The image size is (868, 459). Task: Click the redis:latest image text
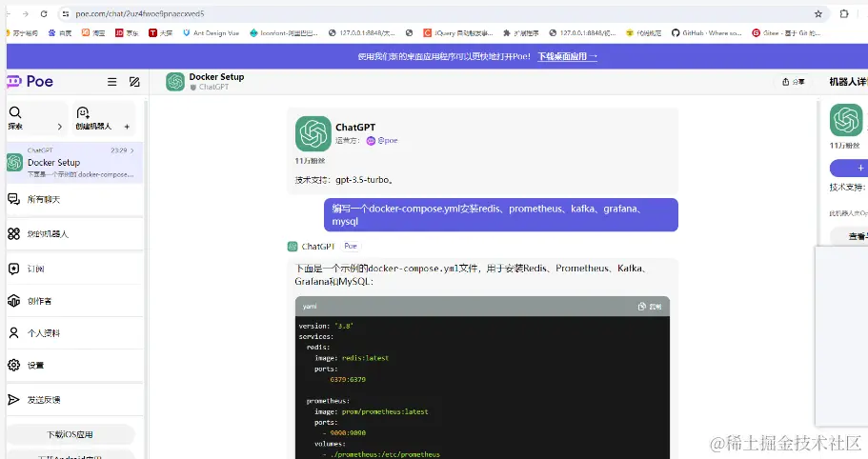pos(365,358)
